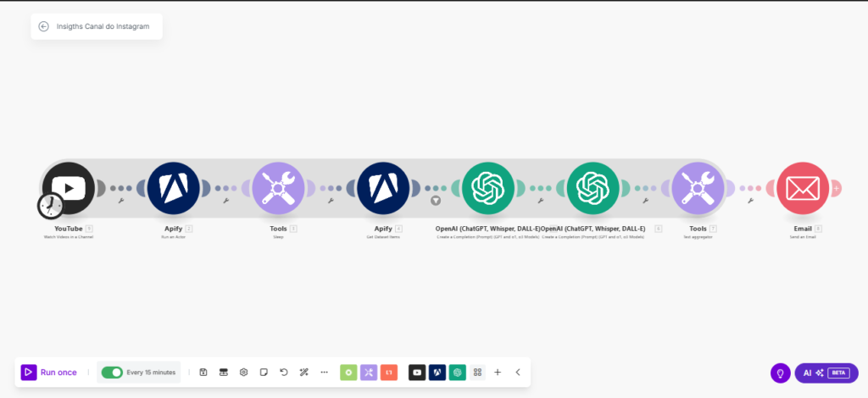Add a module after Email with plus
The width and height of the screenshot is (868, 398).
coord(836,188)
